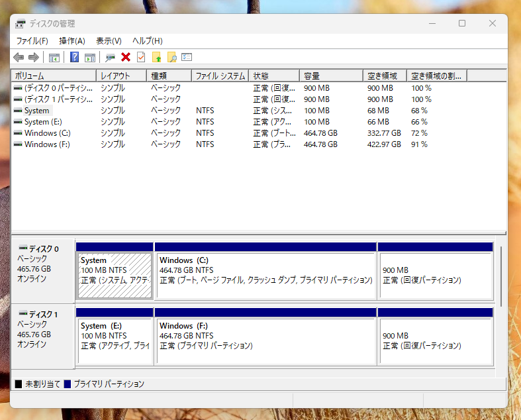Viewport: 521px width, 420px height.
Task: Click the vertical scrollbar of the disk pane
Action: [x=501, y=278]
